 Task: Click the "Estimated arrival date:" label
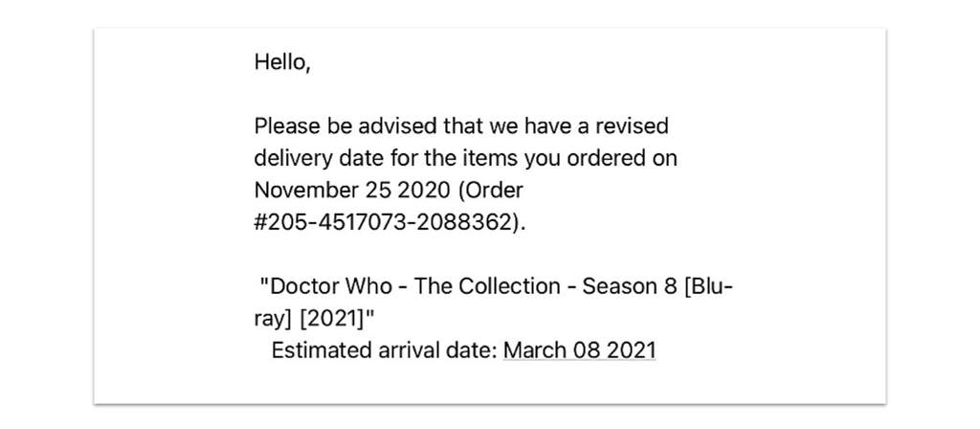pos(385,350)
